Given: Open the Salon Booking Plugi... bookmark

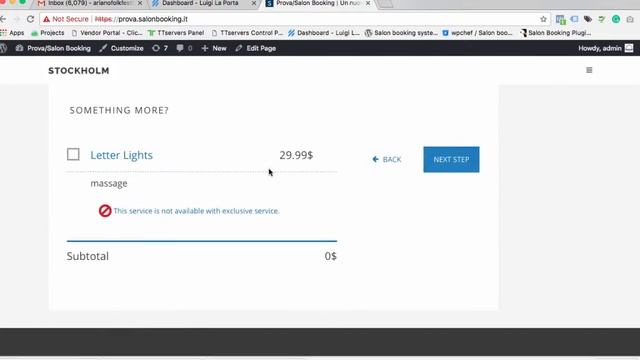Looking at the screenshot, I should pyautogui.click(x=556, y=33).
